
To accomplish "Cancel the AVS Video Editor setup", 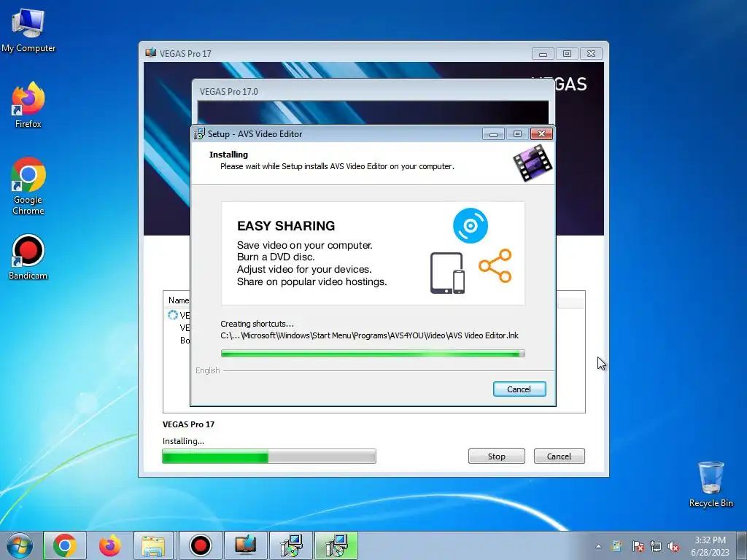I will pos(519,389).
